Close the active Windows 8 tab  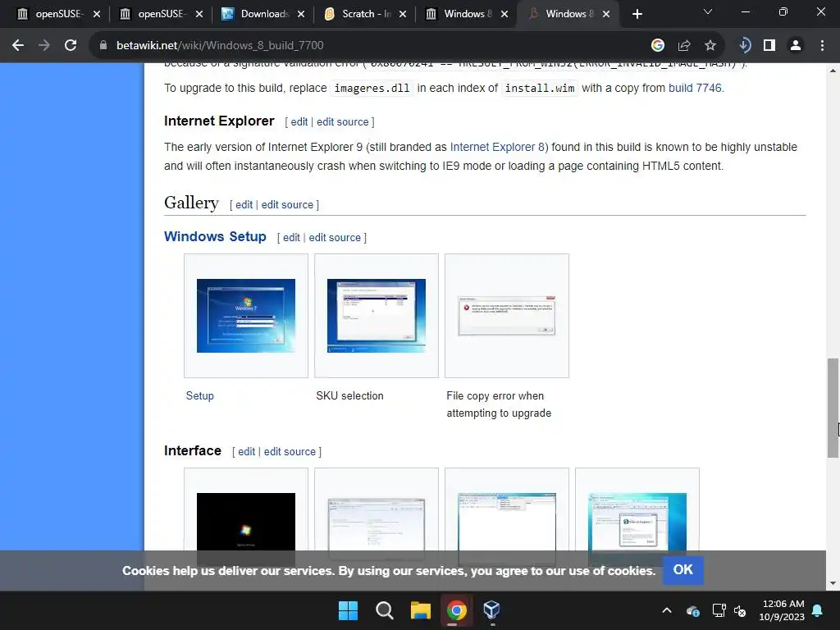[x=606, y=14]
